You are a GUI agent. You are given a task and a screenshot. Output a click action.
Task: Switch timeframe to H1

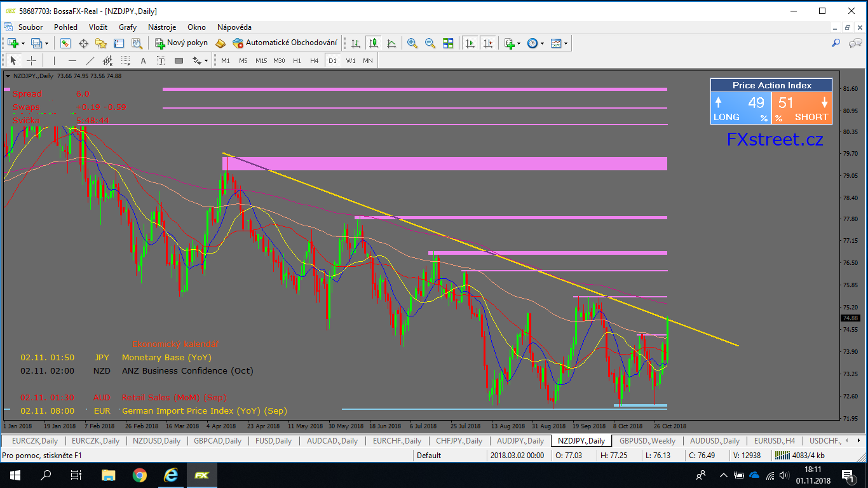click(x=297, y=60)
